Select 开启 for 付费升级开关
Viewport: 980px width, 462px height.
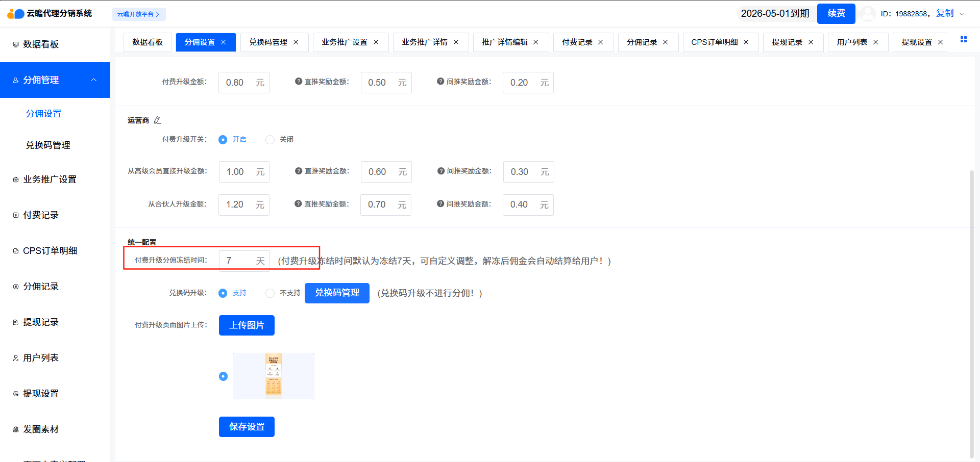coord(223,140)
